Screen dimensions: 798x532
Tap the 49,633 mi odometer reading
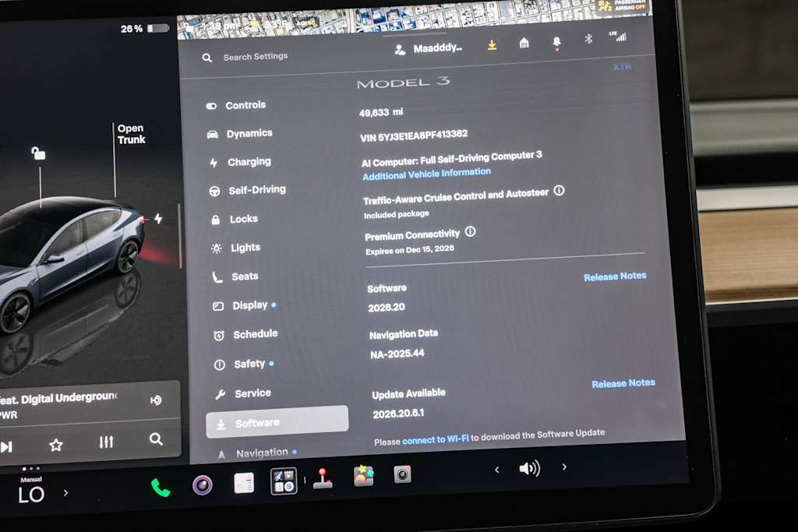coord(380,112)
